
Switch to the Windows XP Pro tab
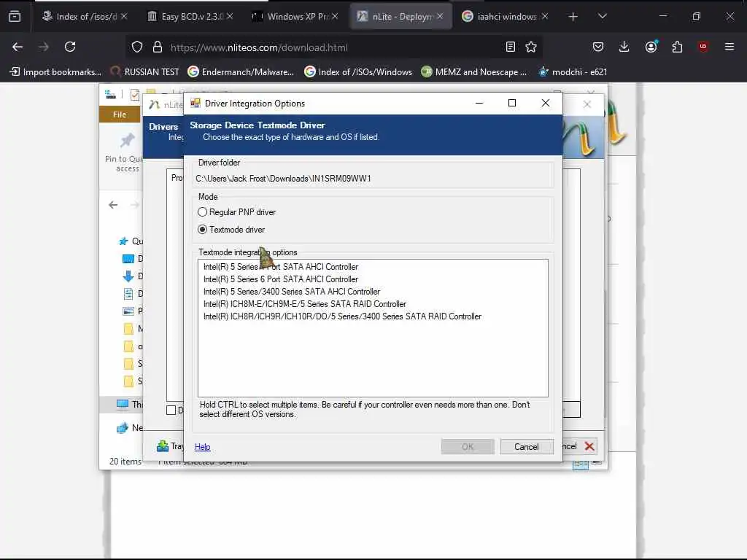[x=295, y=16]
